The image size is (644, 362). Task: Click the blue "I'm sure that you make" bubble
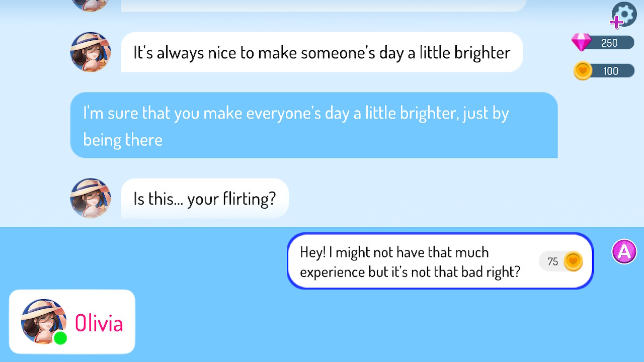coord(314,125)
